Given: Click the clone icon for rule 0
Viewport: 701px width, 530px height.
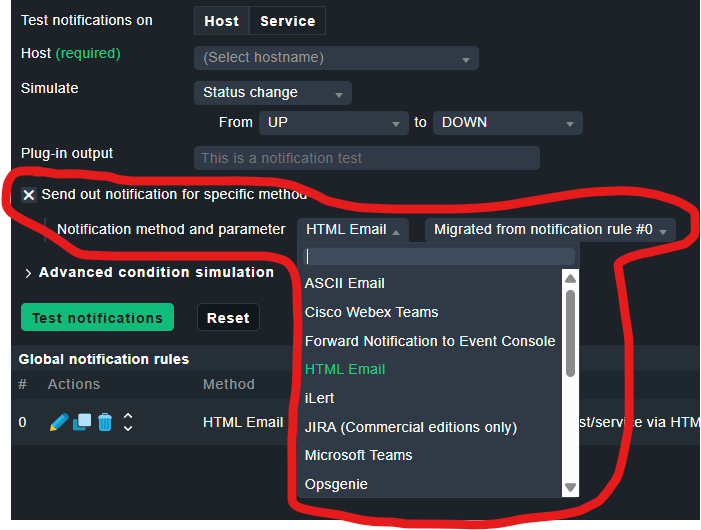Looking at the screenshot, I should pyautogui.click(x=82, y=423).
